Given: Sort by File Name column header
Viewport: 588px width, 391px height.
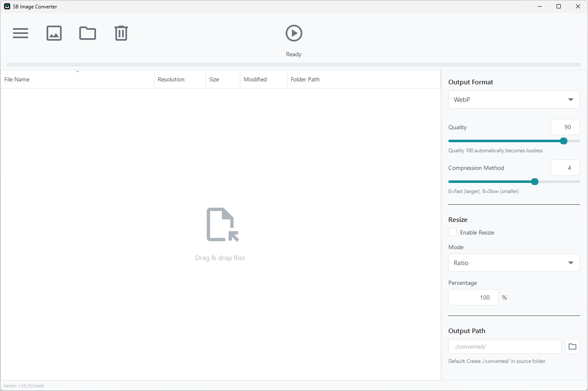Looking at the screenshot, I should pos(78,79).
